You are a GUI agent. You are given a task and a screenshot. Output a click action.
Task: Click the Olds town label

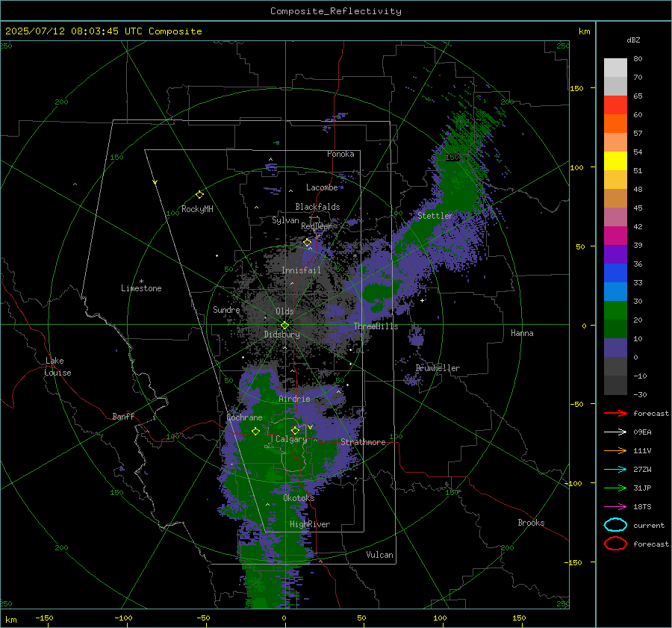click(284, 311)
